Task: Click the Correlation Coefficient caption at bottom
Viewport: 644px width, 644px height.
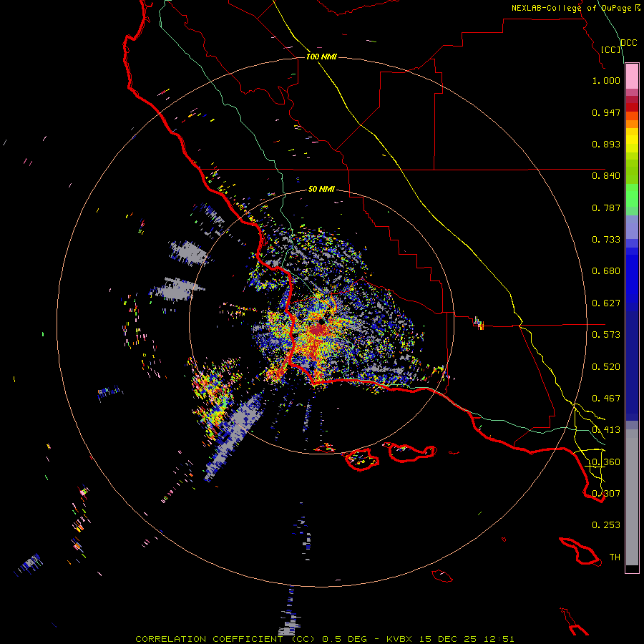Action: tap(324, 639)
